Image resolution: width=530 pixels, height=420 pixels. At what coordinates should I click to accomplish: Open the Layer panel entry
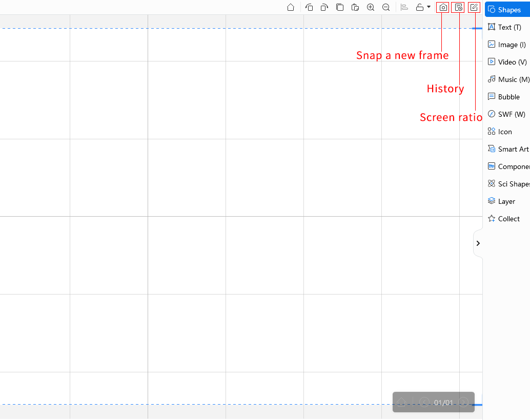coord(506,201)
